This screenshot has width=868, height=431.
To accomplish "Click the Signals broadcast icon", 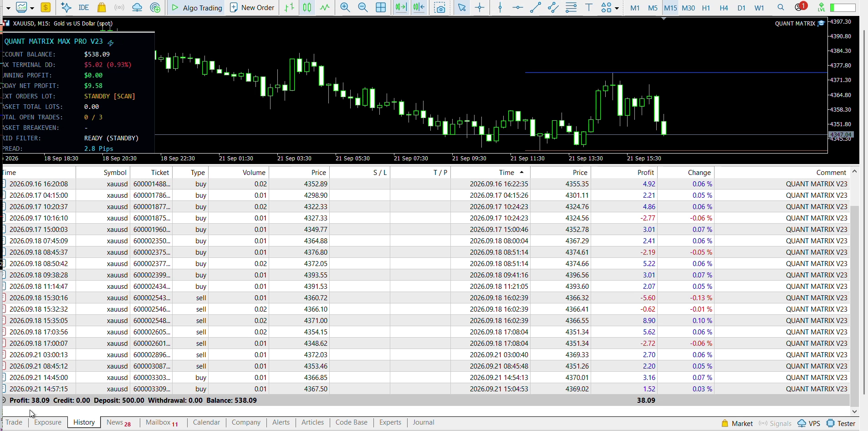I will 119,7.
